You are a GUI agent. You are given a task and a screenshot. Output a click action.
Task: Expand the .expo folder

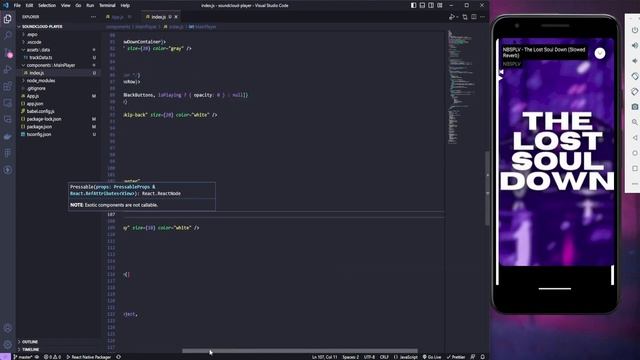click(32, 34)
